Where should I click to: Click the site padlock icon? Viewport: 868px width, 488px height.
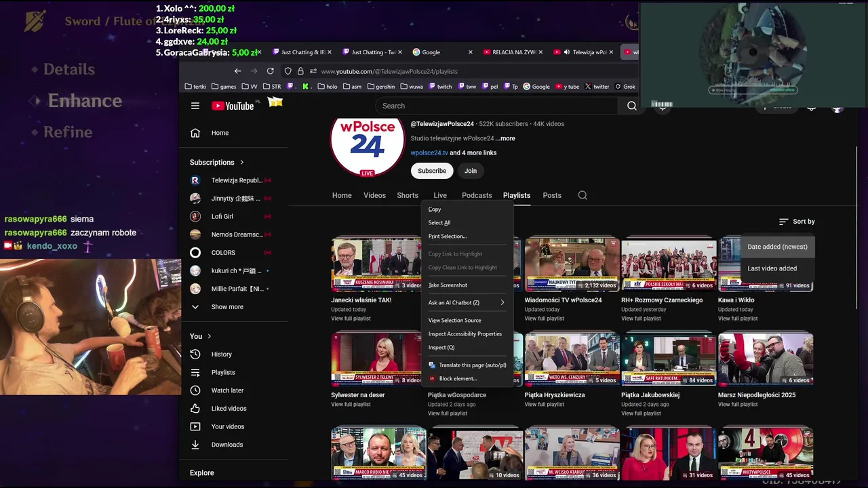(300, 71)
